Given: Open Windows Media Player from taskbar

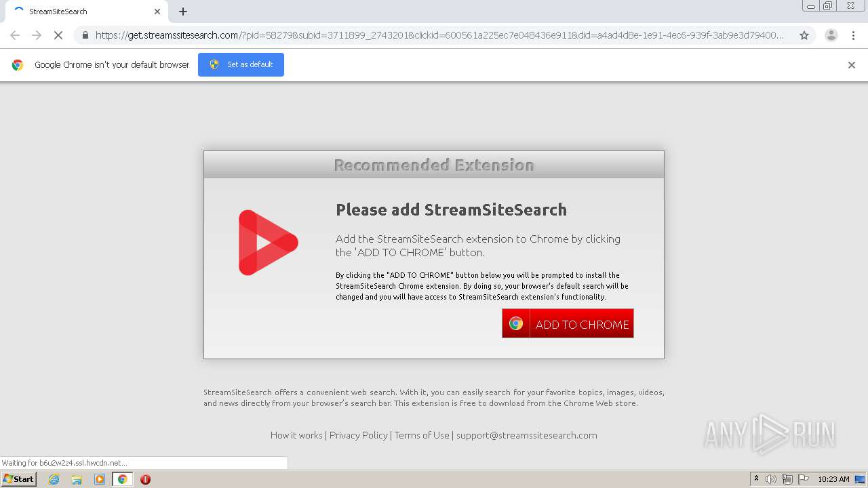Looking at the screenshot, I should pyautogui.click(x=100, y=479).
